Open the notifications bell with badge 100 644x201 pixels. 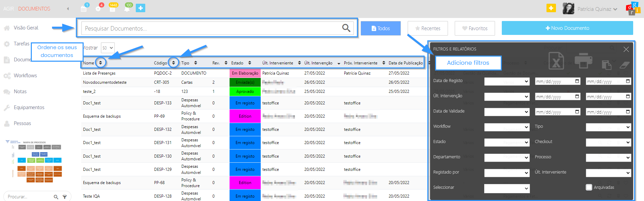click(127, 8)
